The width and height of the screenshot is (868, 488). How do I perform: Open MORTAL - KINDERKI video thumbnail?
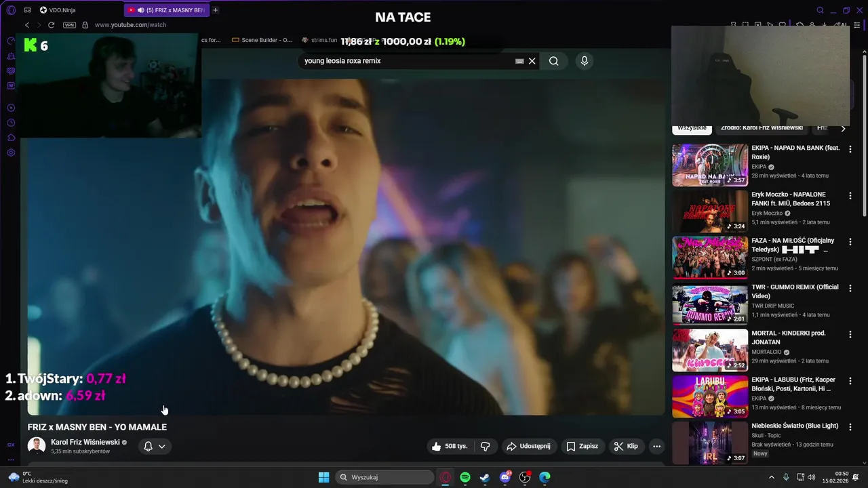pos(709,350)
